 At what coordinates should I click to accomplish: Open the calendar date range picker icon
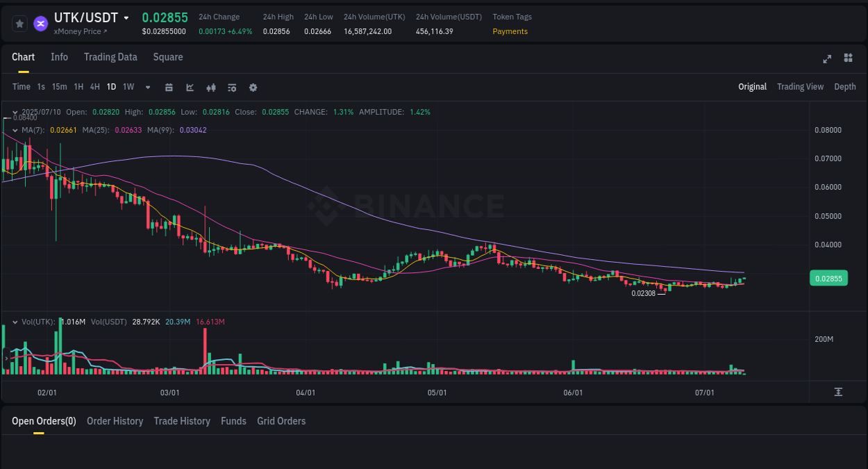169,87
